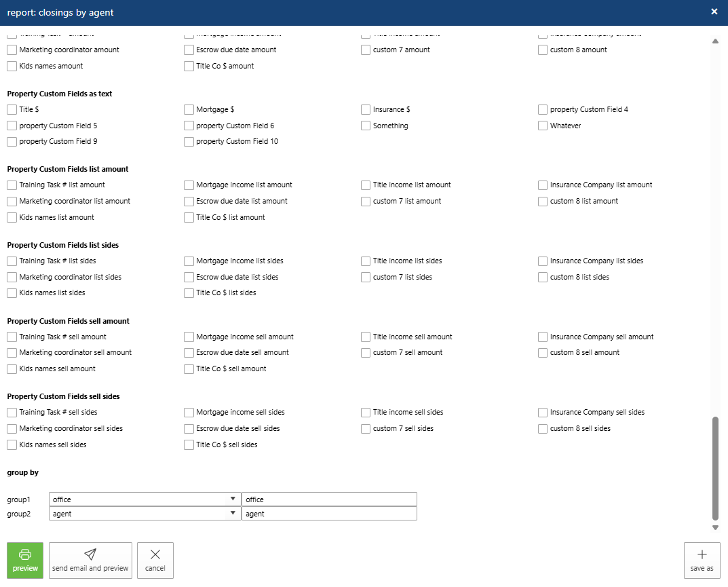
Task: Click the group1 office label text field
Action: coord(329,499)
